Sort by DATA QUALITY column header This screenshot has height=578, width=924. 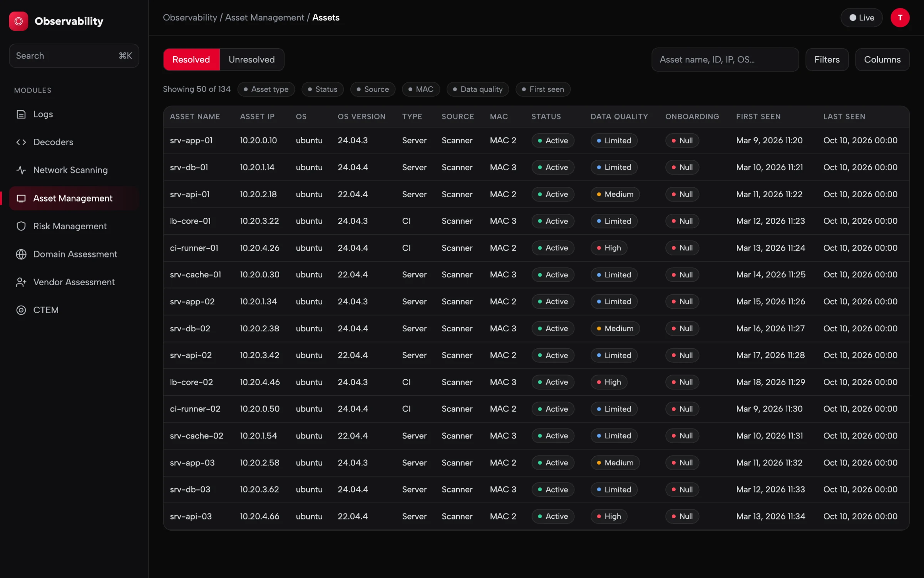tap(619, 117)
